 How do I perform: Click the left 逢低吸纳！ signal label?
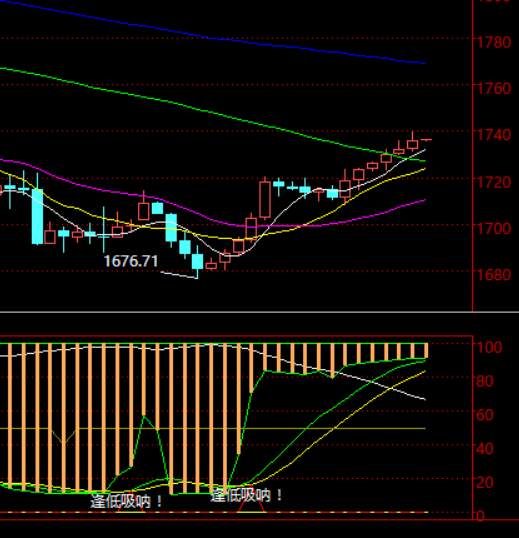point(126,502)
